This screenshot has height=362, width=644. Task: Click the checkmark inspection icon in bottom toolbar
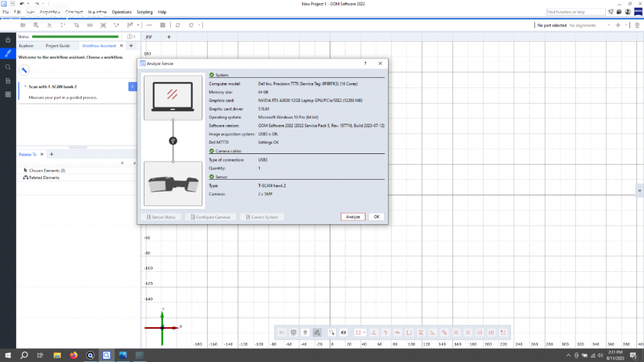pyautogui.click(x=480, y=332)
